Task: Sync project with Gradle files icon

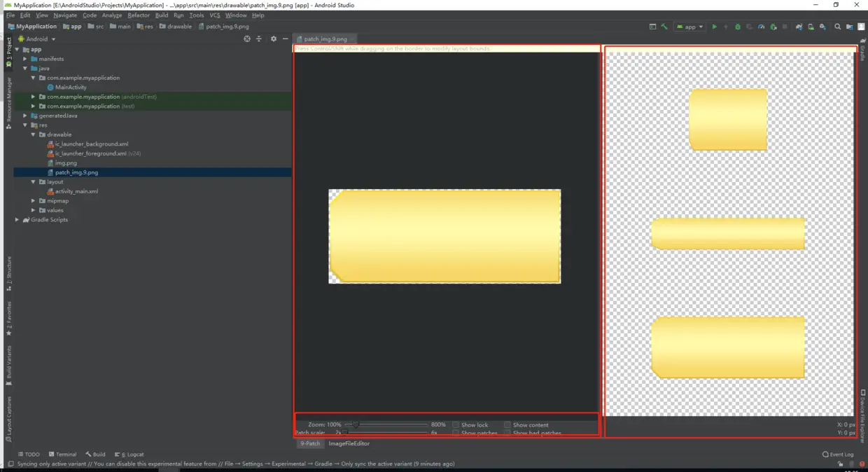Action: (x=799, y=27)
